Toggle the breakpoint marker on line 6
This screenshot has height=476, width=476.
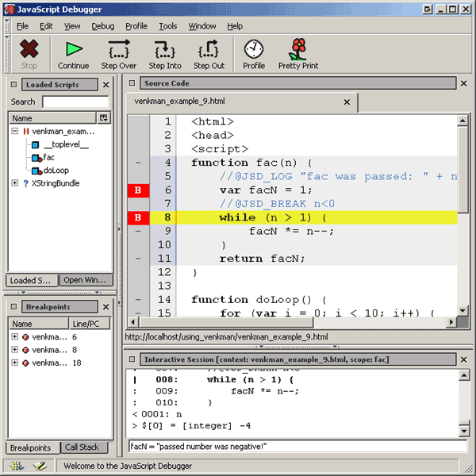click(x=138, y=190)
